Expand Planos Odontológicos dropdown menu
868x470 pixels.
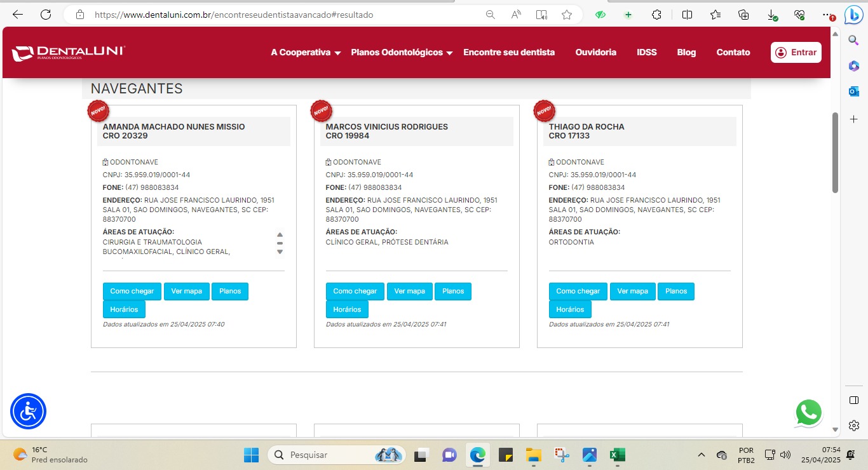click(x=402, y=53)
